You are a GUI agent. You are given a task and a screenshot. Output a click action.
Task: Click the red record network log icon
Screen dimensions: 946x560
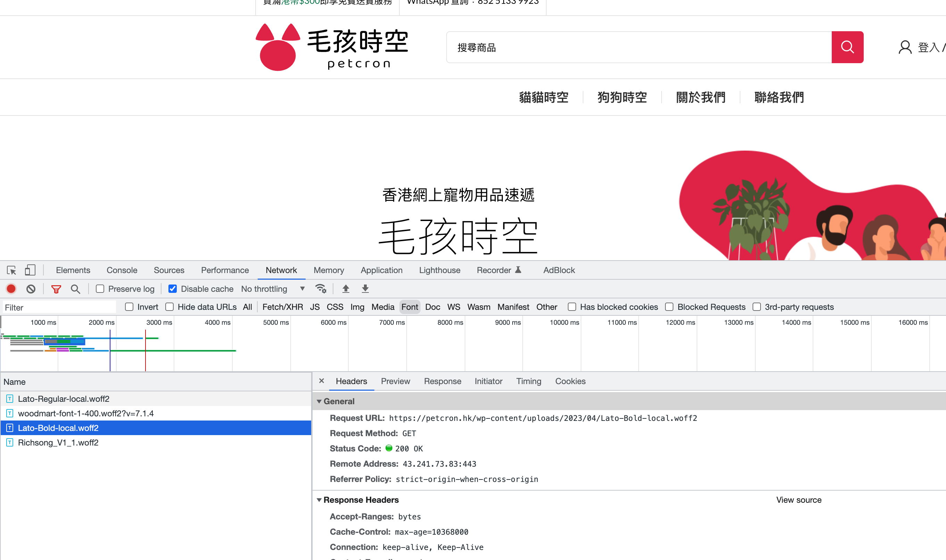click(11, 289)
